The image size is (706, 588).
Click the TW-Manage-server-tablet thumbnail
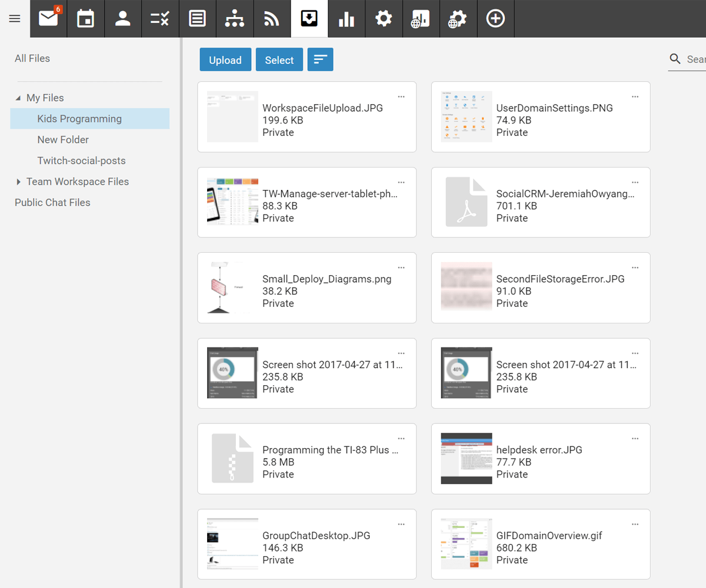pos(232,202)
